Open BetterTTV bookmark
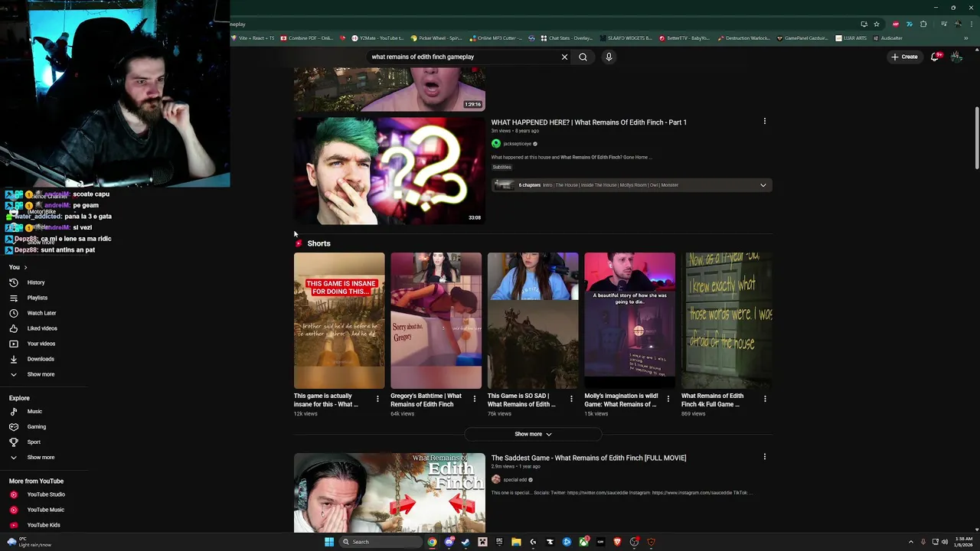Screen dimensions: 980x551 pyautogui.click(x=684, y=38)
